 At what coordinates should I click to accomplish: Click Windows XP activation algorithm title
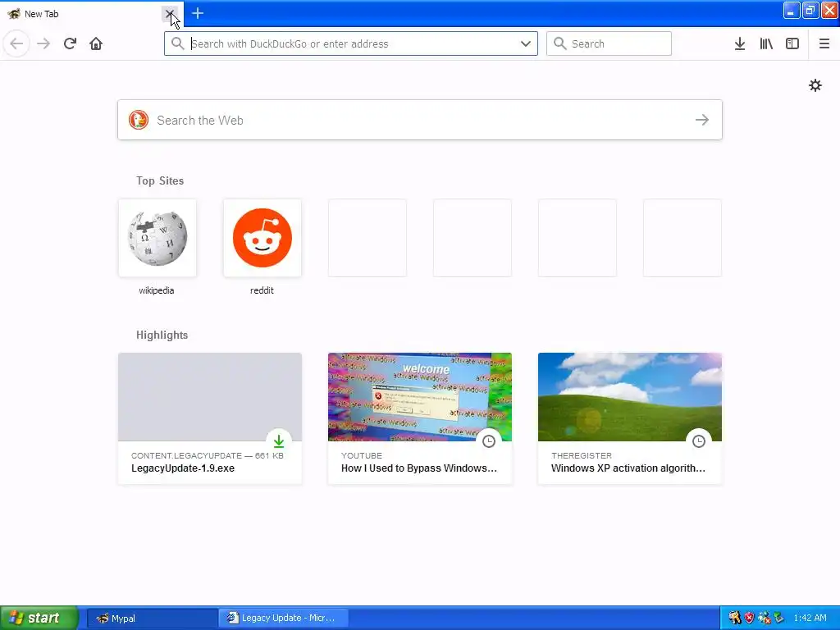(x=628, y=468)
